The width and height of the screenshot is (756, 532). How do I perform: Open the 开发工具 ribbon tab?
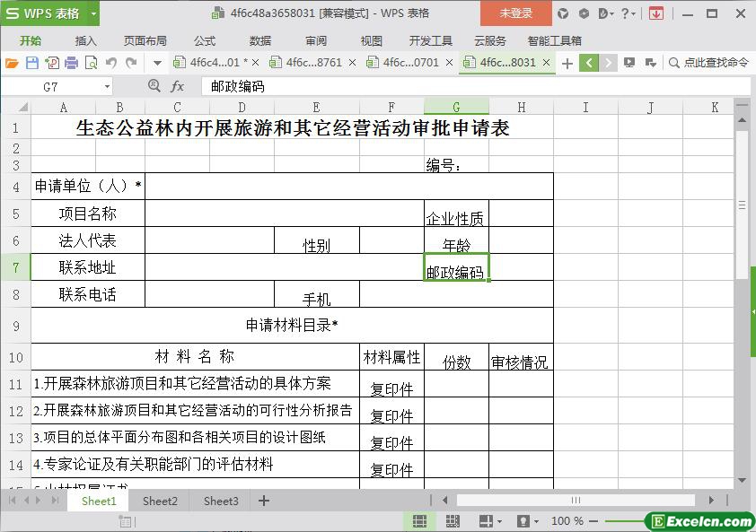[431, 41]
